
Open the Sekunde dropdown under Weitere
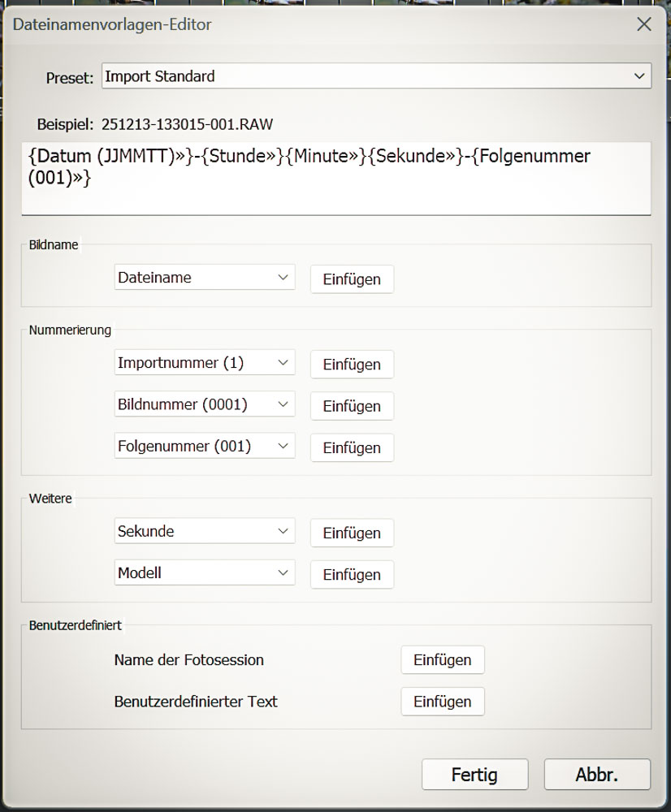204,532
